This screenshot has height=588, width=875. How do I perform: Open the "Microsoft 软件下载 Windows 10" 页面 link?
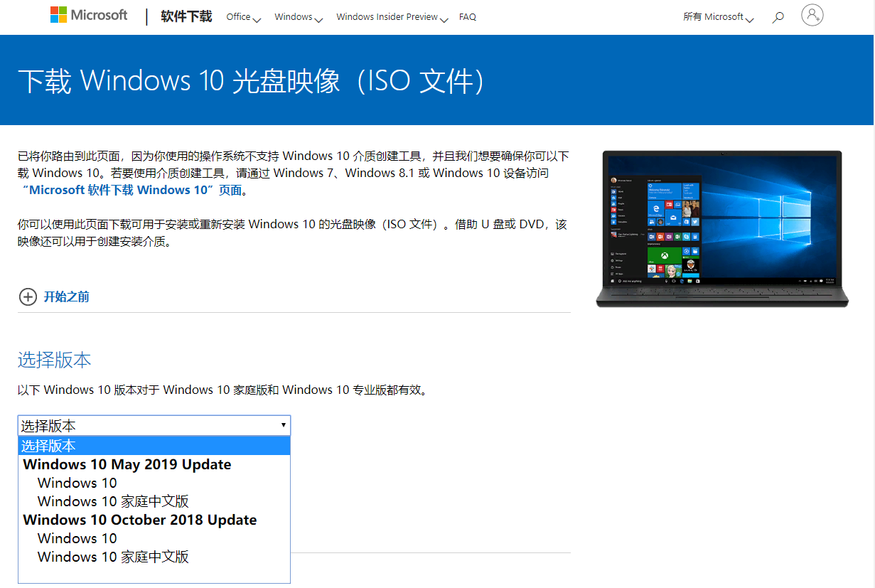(132, 191)
